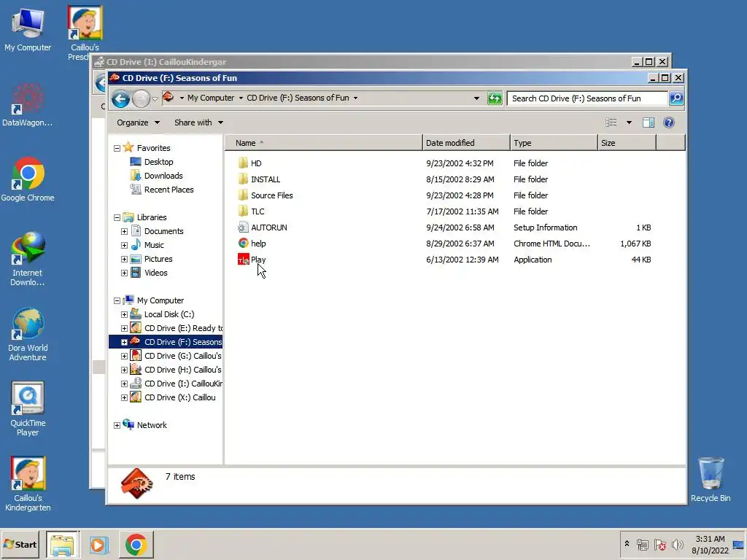
Task: Expand the Pictures library node
Action: pyautogui.click(x=124, y=259)
